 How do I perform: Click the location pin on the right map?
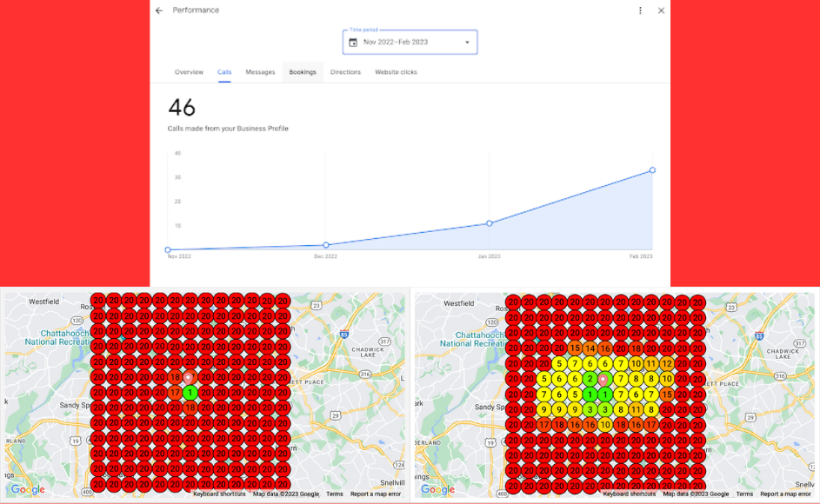603,381
